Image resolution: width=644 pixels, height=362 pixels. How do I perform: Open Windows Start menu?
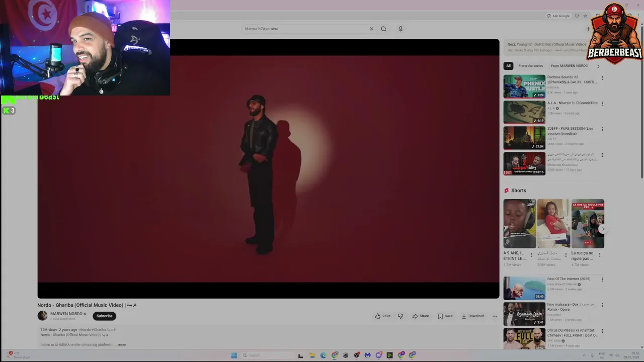point(234,355)
